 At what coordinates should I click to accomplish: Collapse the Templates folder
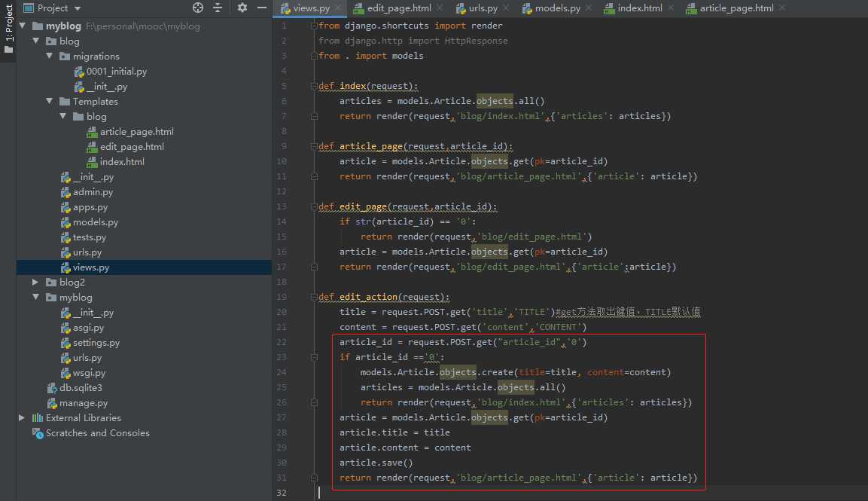(49, 101)
